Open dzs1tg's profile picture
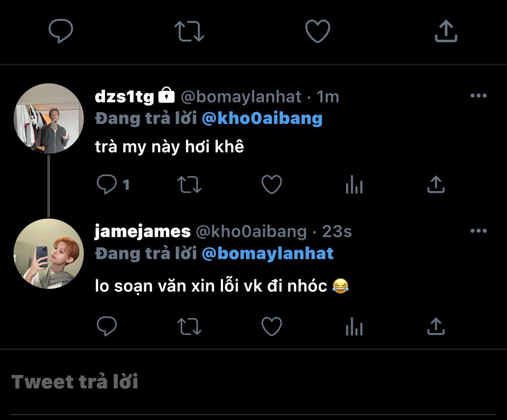 49,119
